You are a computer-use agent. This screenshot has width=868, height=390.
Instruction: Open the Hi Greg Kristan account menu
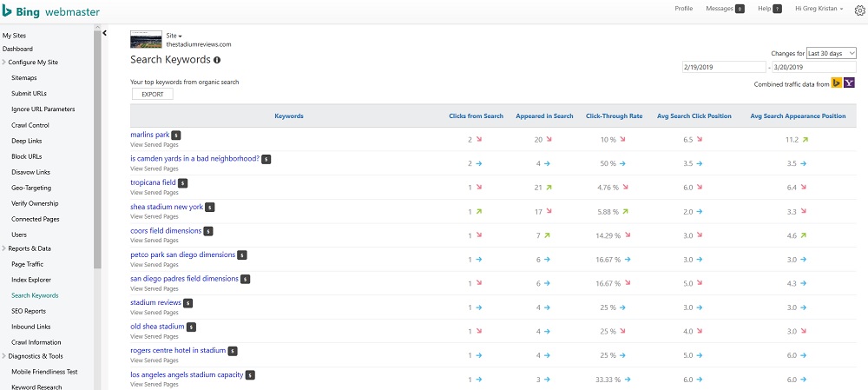click(x=819, y=9)
